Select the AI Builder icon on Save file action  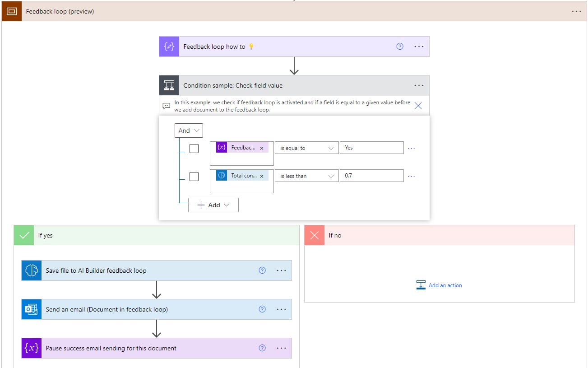[x=31, y=270]
